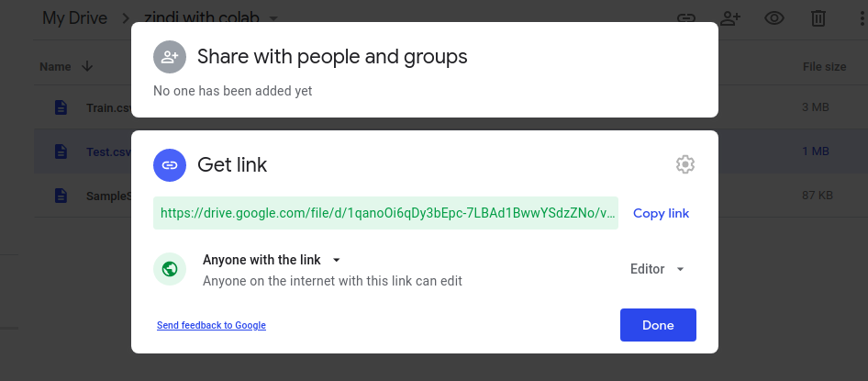Go to My Drive breadcrumb

click(74, 17)
